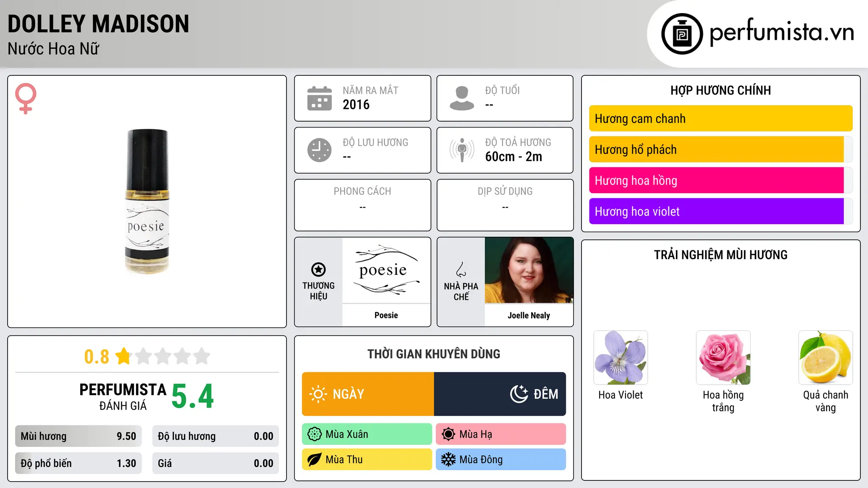The height and width of the screenshot is (488, 868).
Task: Click the Hương hoa violet accord bar
Action: 721,211
